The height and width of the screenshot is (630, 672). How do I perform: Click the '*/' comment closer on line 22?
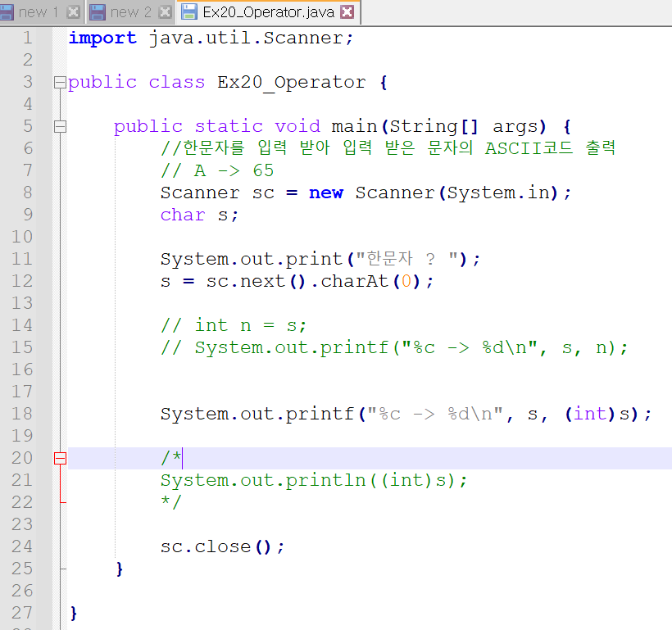point(171,502)
